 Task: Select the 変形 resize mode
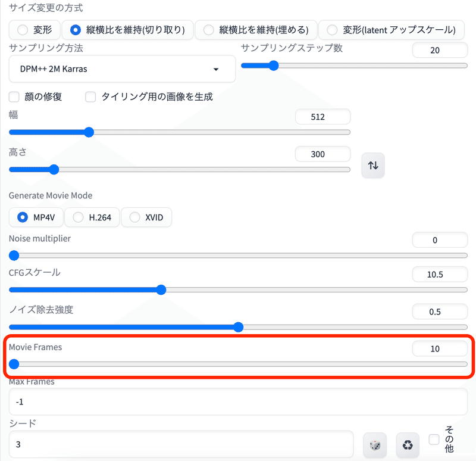pyautogui.click(x=35, y=30)
